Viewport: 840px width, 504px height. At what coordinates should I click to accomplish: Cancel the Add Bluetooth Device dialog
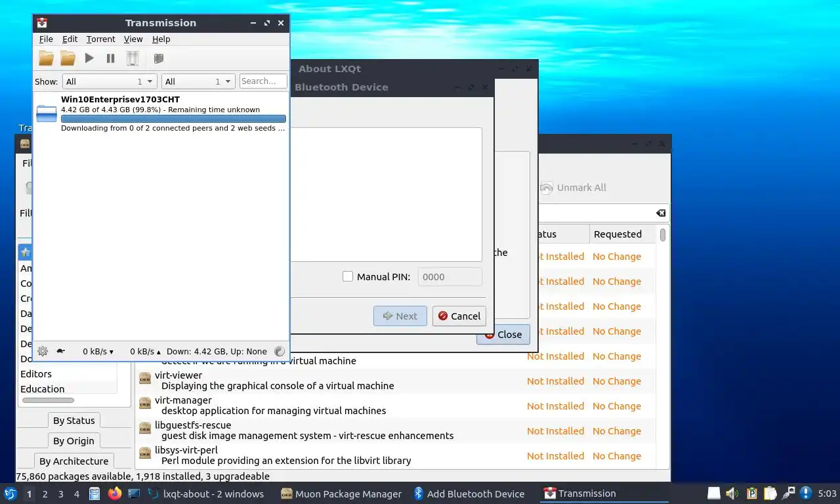pyautogui.click(x=459, y=316)
